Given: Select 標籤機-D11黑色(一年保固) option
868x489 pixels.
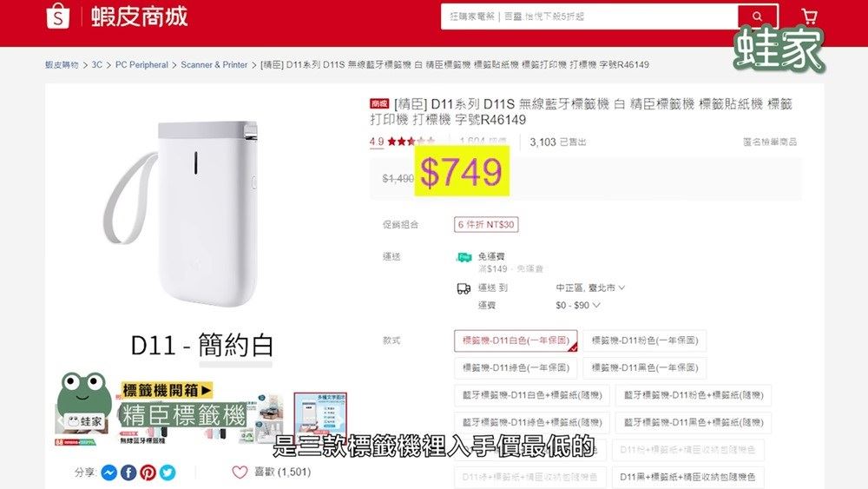Looking at the screenshot, I should 644,367.
